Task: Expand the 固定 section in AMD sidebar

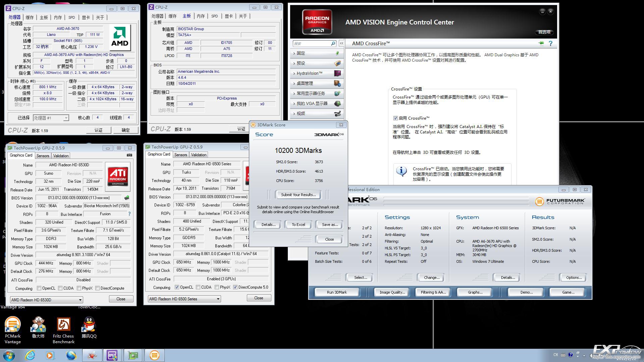Action: click(x=317, y=53)
